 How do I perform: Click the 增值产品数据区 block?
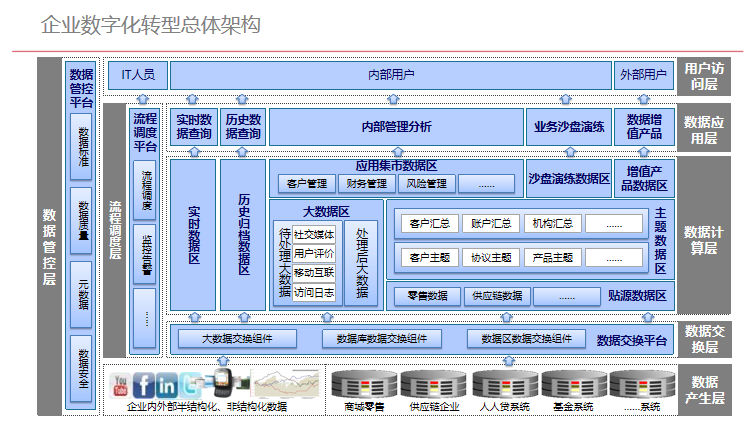point(644,179)
